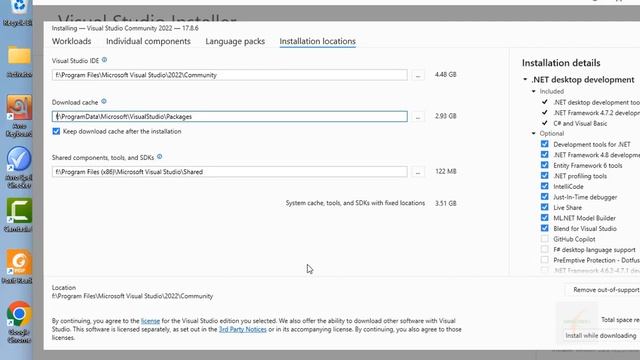
Task: Browse for Shared components folder location
Action: 418,172
